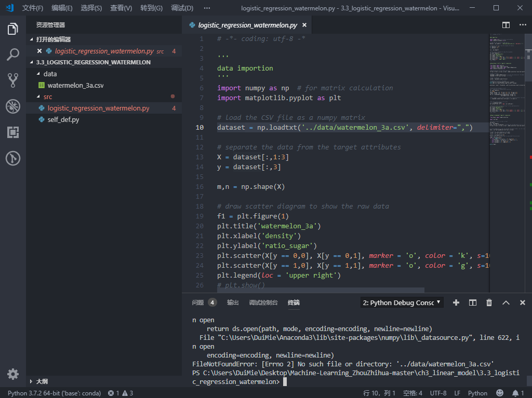Open the Extensions view
Image resolution: width=532 pixels, height=398 pixels.
tap(13, 132)
